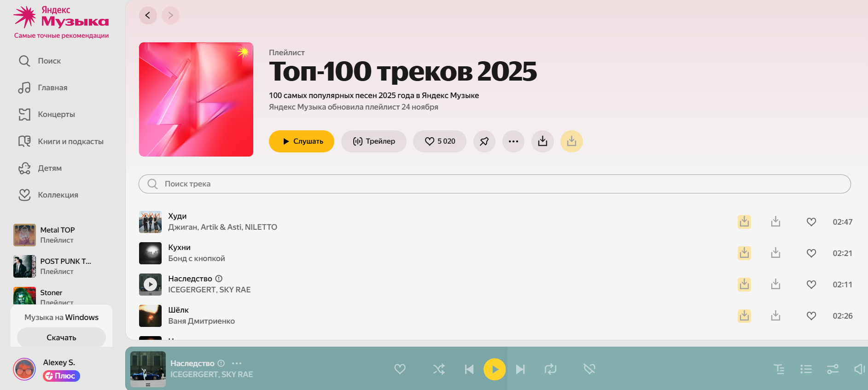
Task: Click Скачать to download Windows app
Action: pyautogui.click(x=61, y=338)
